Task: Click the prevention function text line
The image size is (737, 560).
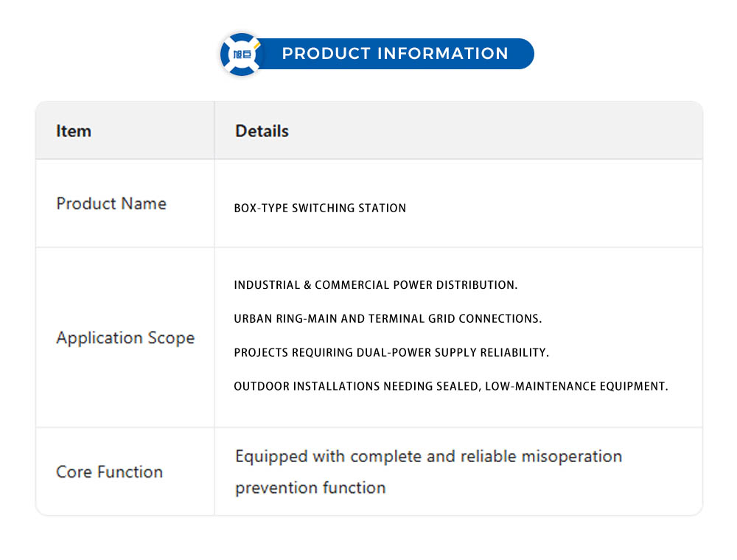Action: (x=310, y=488)
